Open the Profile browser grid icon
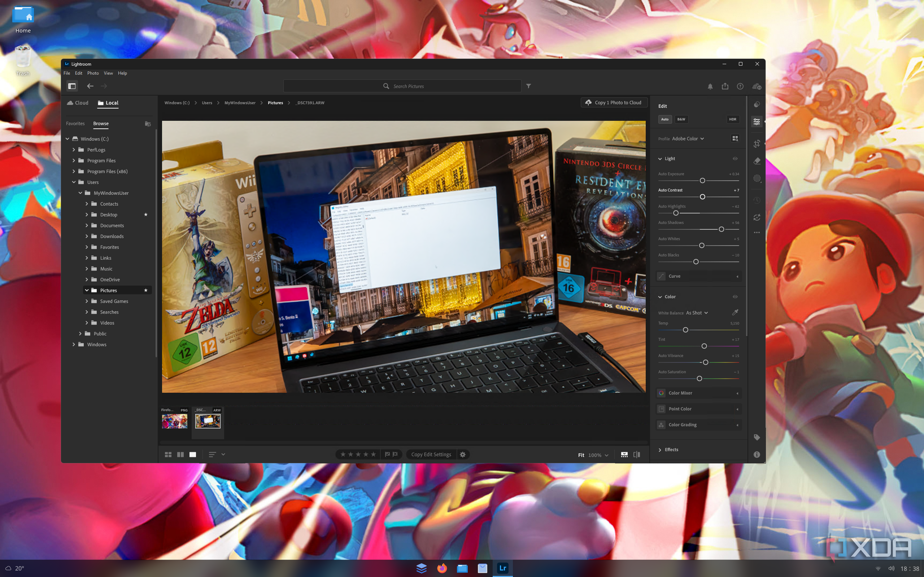Viewport: 924px width, 577px height. click(x=735, y=138)
